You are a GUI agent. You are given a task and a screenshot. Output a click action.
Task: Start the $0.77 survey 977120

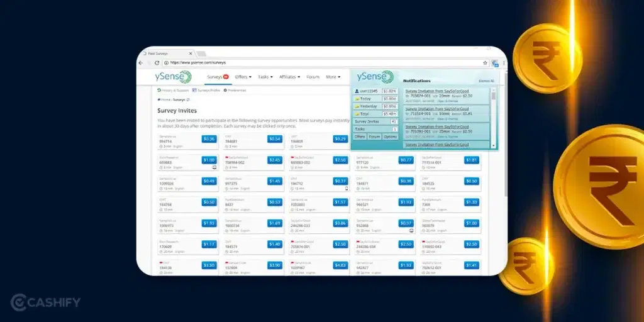click(x=406, y=160)
